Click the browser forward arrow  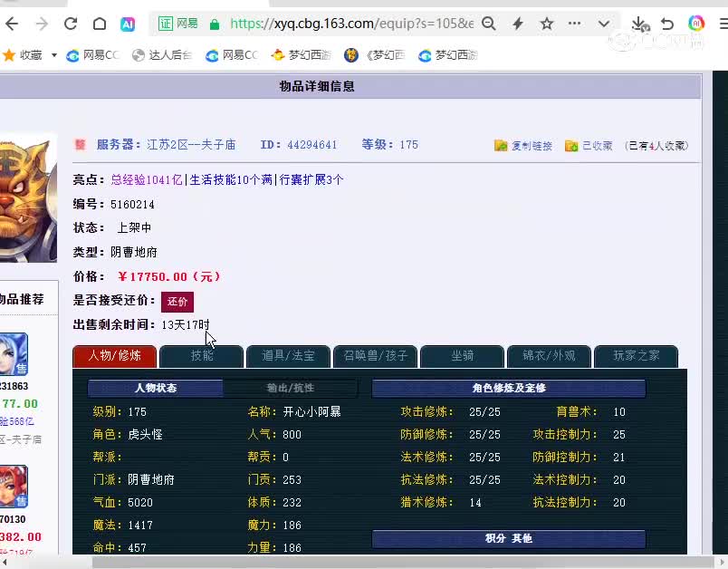click(x=42, y=24)
